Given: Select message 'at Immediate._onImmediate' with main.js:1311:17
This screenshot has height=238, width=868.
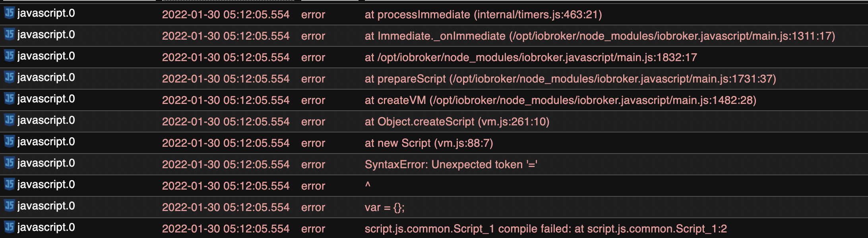Looking at the screenshot, I should point(600,36).
